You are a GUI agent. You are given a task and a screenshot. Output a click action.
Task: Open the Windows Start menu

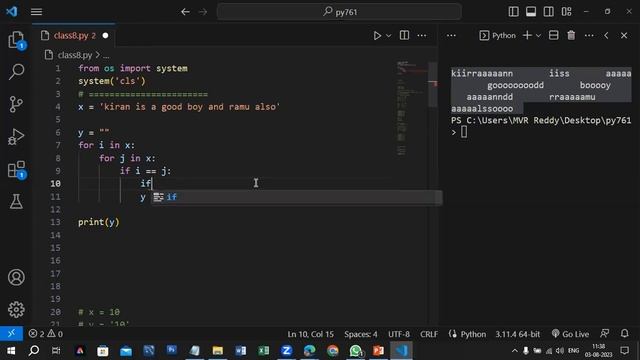(11, 350)
